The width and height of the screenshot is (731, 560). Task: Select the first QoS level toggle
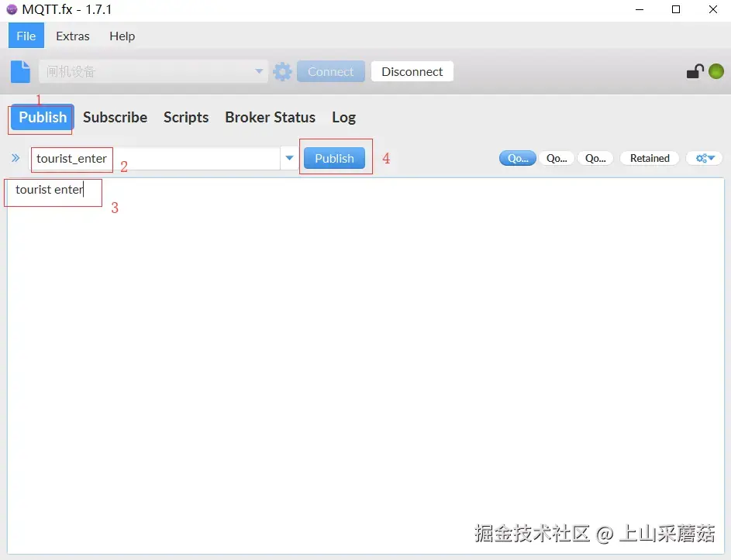(x=518, y=159)
